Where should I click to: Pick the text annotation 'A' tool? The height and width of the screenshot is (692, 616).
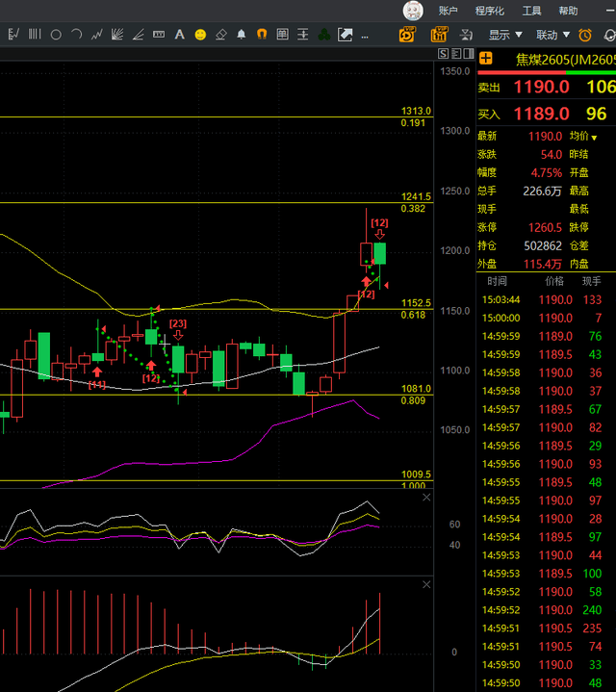pos(179,35)
